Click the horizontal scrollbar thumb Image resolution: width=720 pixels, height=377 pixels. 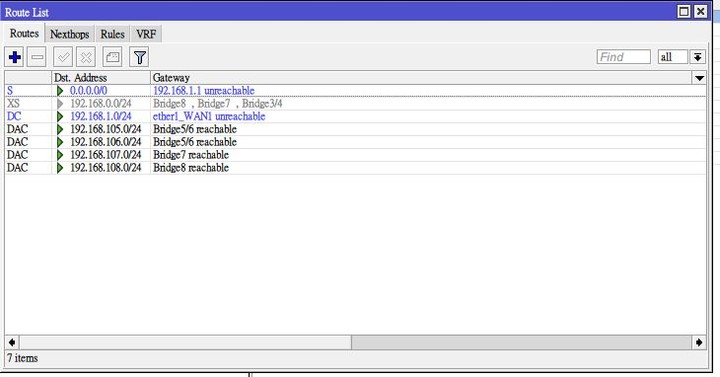pos(186,342)
